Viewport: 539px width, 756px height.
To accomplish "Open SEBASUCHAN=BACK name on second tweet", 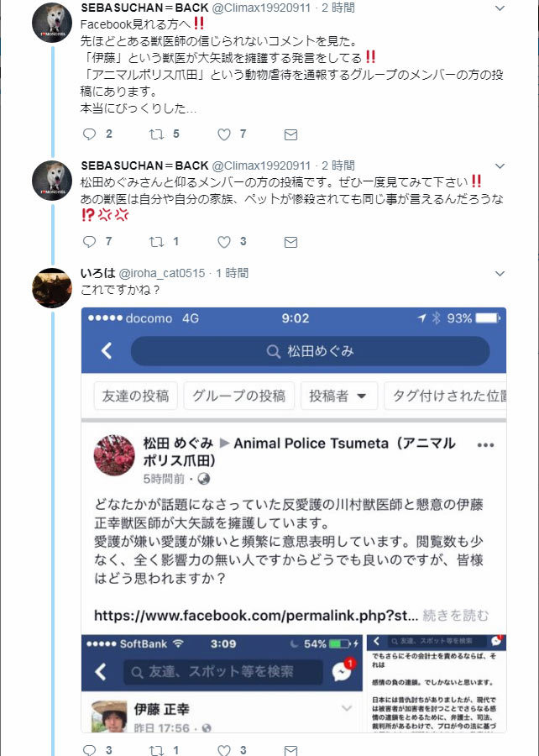I will click(x=144, y=165).
